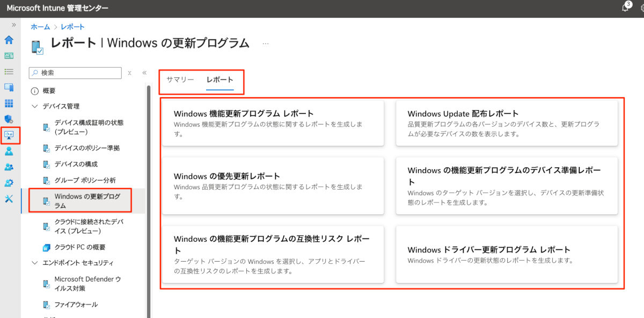Click info icon beside 概要
The width and height of the screenshot is (644, 318).
(35, 91)
